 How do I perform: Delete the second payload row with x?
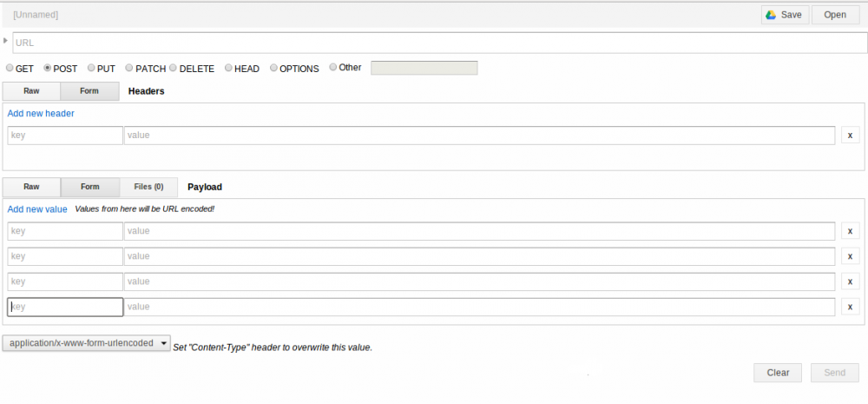(x=850, y=256)
